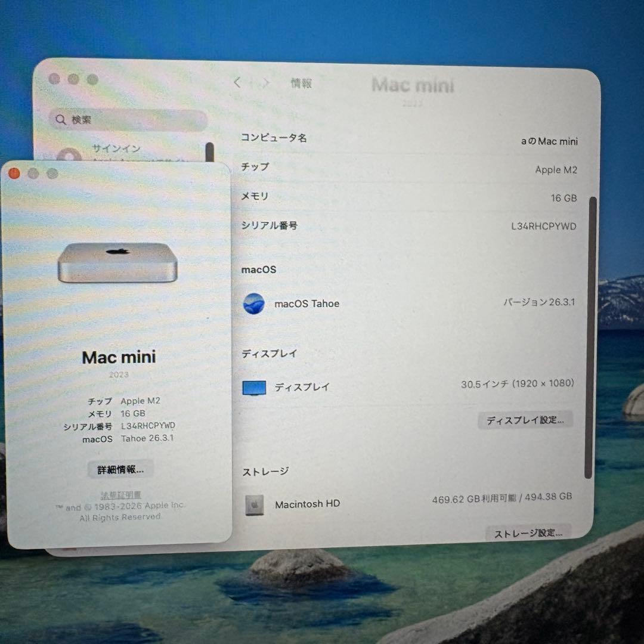Close the About This Mac window
This screenshot has height=644, width=644.
[x=14, y=174]
